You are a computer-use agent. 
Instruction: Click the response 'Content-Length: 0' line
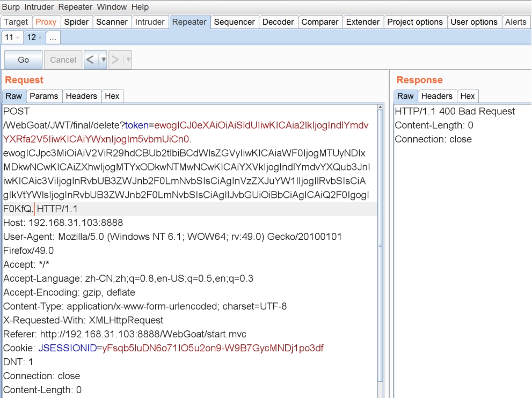click(434, 125)
